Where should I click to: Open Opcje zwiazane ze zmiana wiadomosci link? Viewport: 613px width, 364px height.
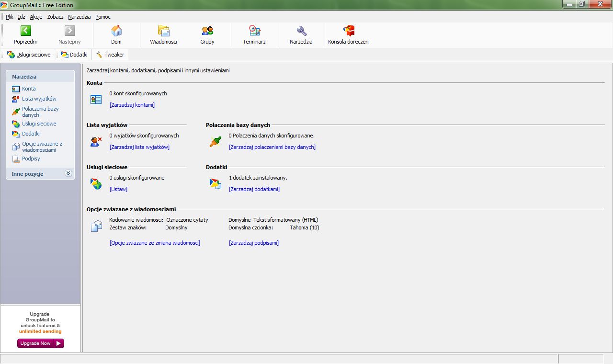tap(155, 243)
